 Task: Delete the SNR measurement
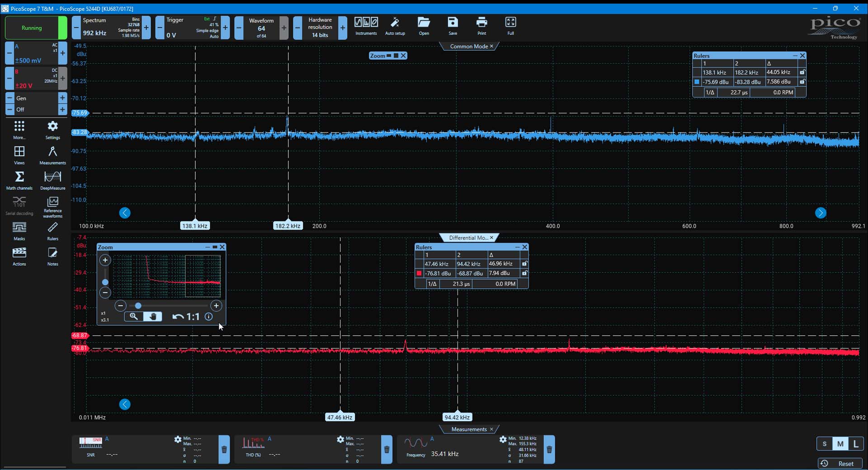[x=224, y=450]
